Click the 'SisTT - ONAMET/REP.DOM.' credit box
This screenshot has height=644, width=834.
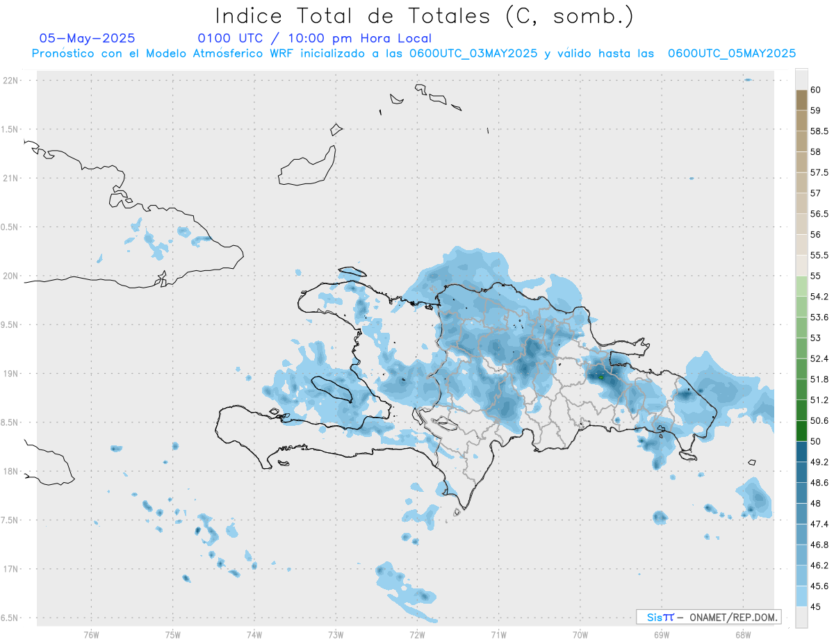coord(708,617)
